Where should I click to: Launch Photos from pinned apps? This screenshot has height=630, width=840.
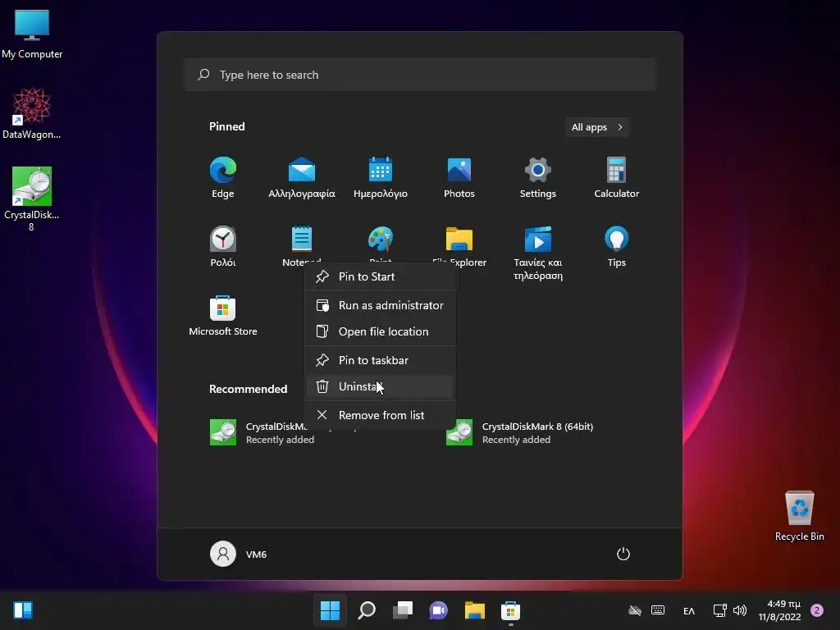(x=459, y=177)
